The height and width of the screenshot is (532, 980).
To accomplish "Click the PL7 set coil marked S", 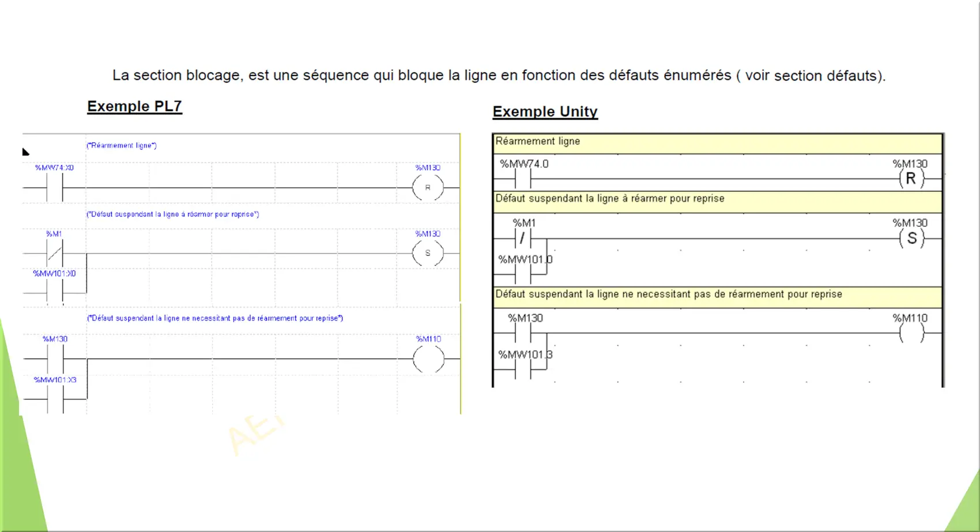I will (x=428, y=253).
